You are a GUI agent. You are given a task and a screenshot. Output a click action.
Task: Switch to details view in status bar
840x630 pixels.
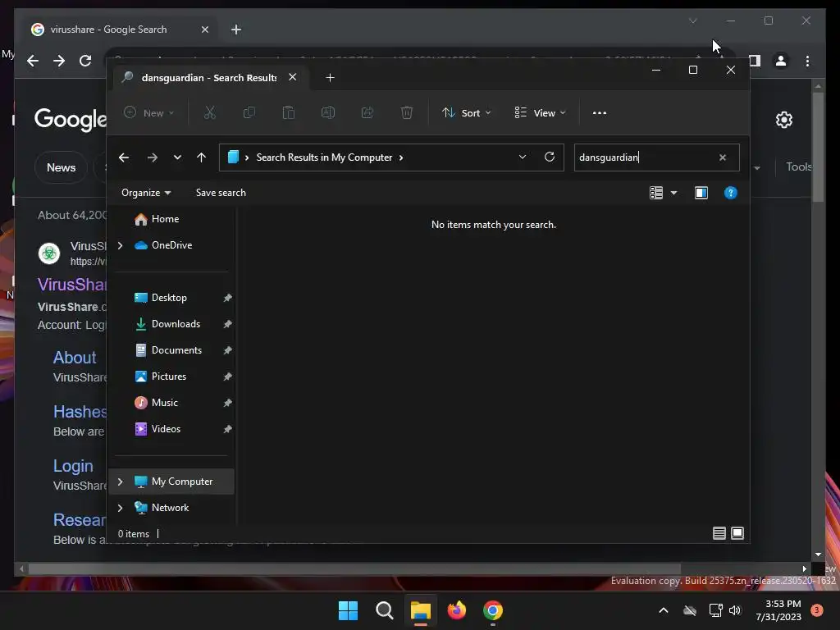click(719, 533)
